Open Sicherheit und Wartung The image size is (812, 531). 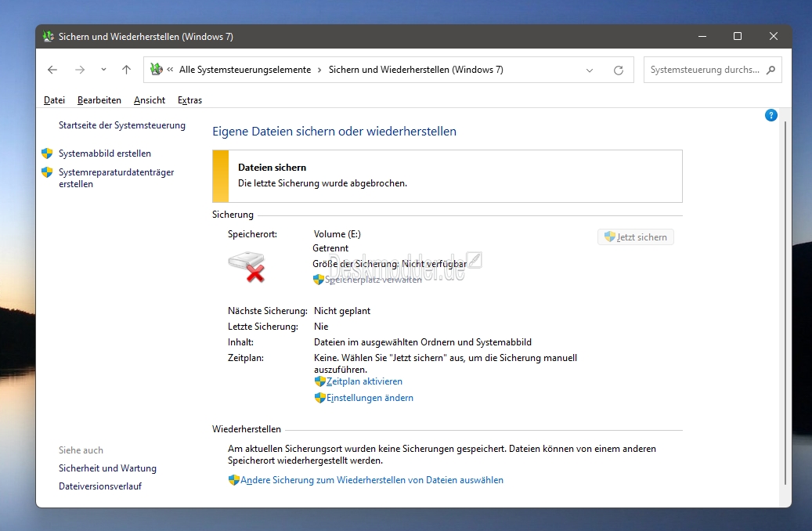[x=107, y=468]
